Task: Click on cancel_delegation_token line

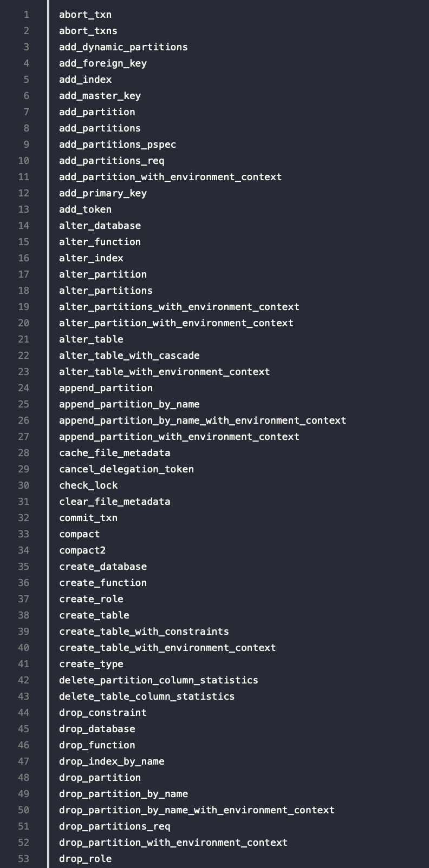Action: [127, 469]
